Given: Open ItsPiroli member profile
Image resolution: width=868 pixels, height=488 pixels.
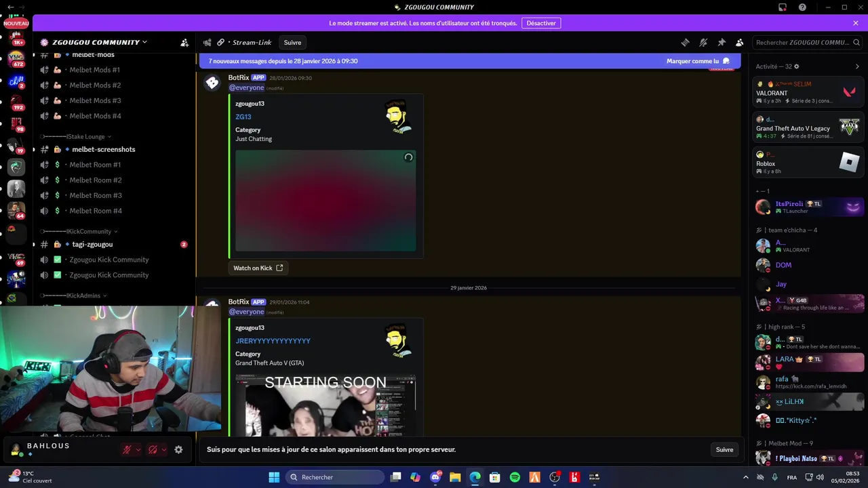Looking at the screenshot, I should [x=809, y=207].
